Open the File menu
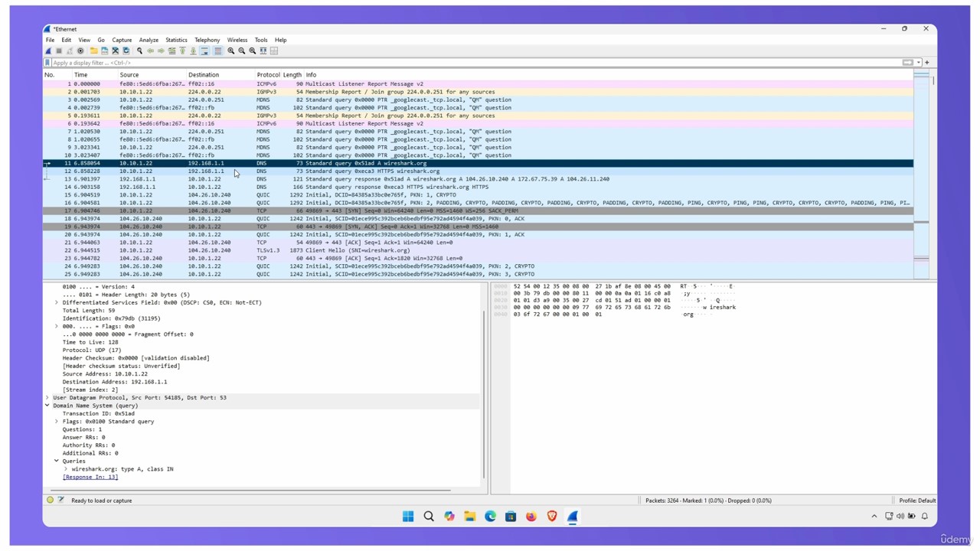The width and height of the screenshot is (980, 551). tap(50, 40)
